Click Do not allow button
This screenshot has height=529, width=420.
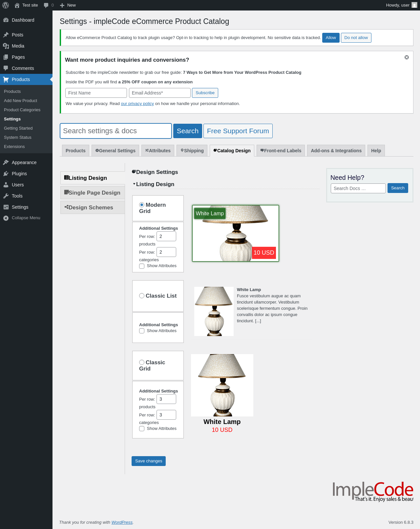356,38
